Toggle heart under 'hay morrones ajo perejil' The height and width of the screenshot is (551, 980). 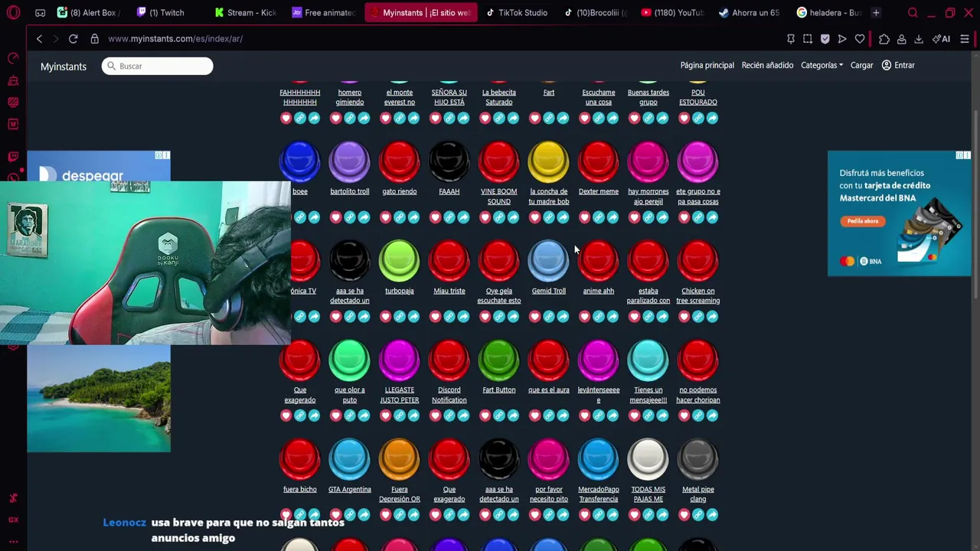click(x=634, y=217)
